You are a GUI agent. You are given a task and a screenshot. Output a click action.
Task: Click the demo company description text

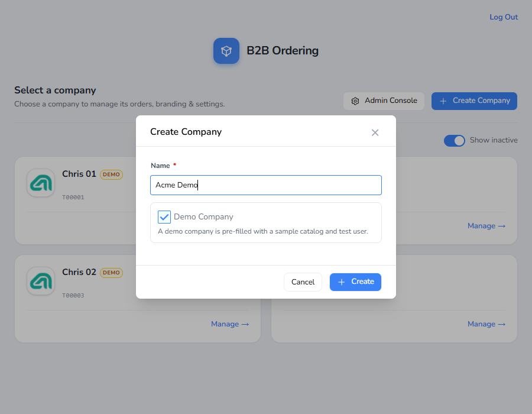tap(263, 231)
